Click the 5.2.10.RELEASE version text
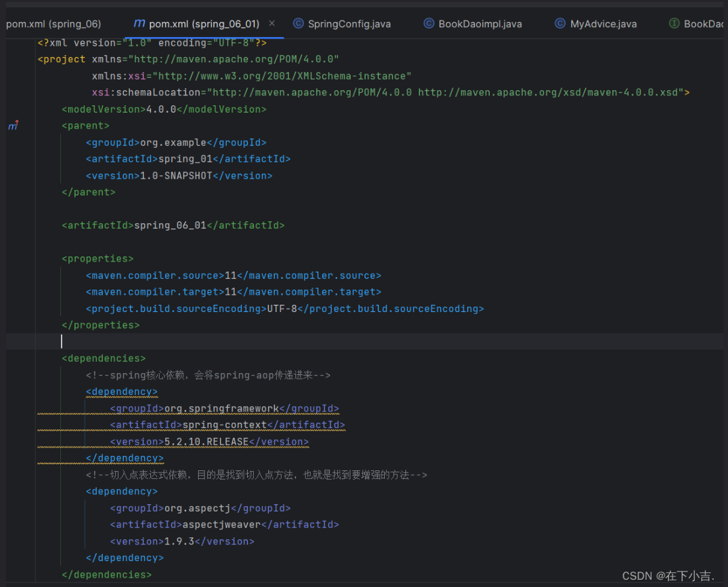728x587 pixels. pos(207,441)
